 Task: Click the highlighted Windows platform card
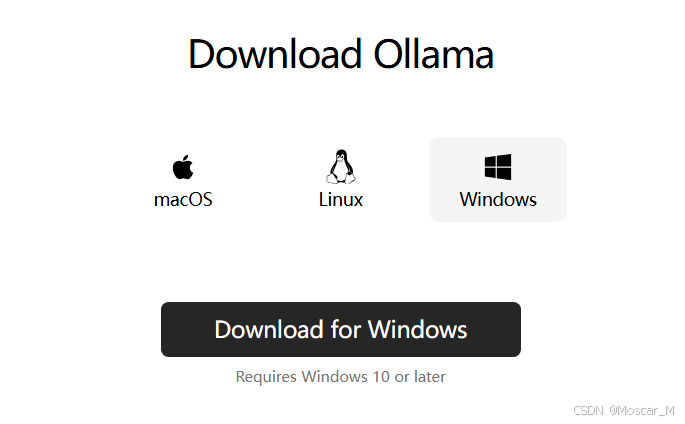pyautogui.click(x=498, y=179)
